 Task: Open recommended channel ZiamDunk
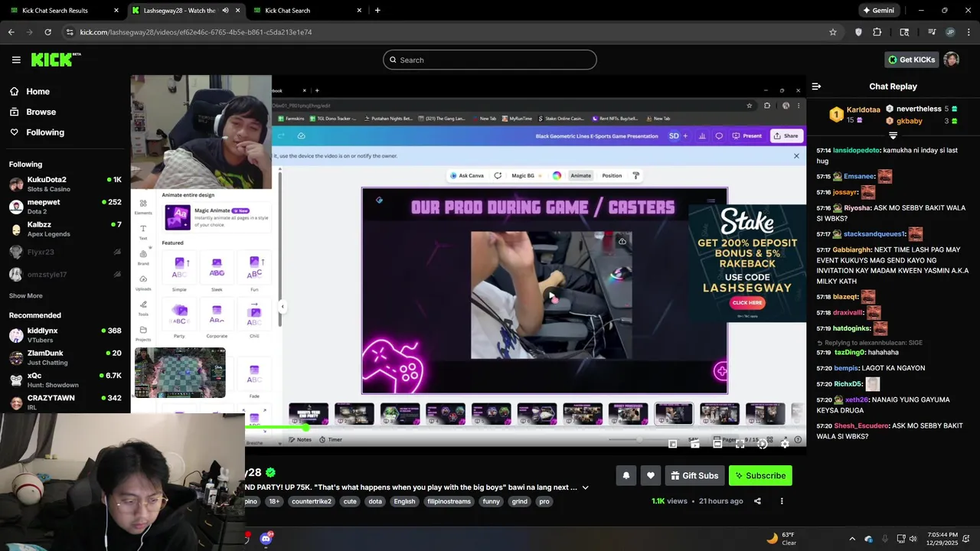[x=65, y=357]
